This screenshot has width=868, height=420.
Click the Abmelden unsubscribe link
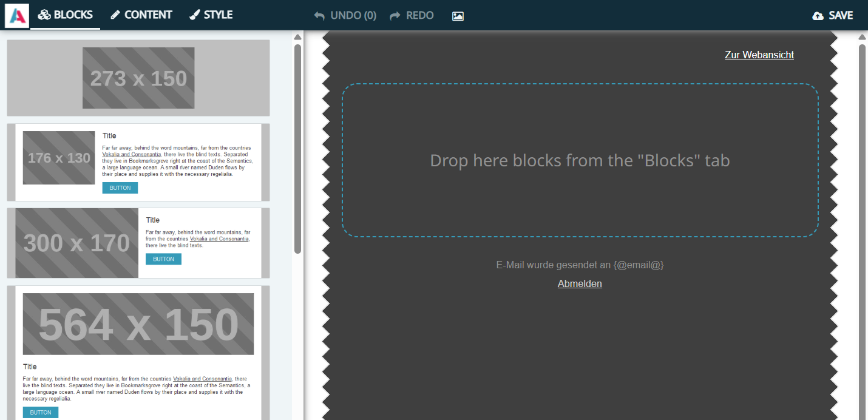click(580, 283)
